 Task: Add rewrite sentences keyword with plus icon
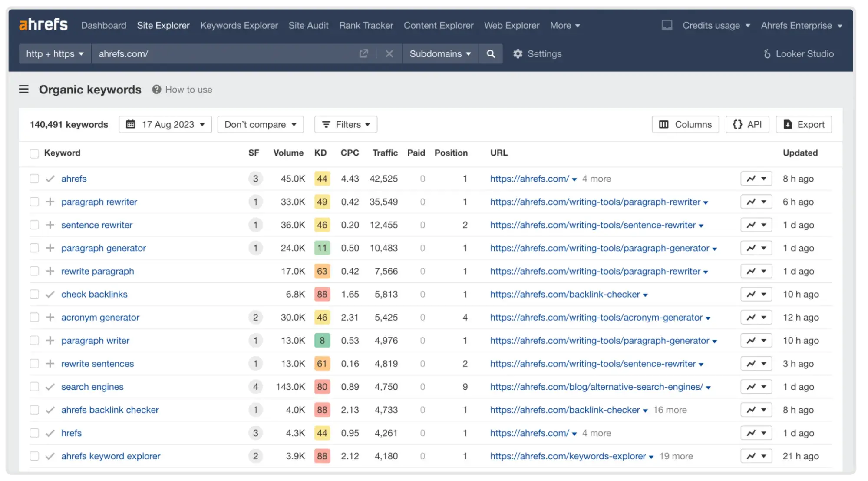50,363
